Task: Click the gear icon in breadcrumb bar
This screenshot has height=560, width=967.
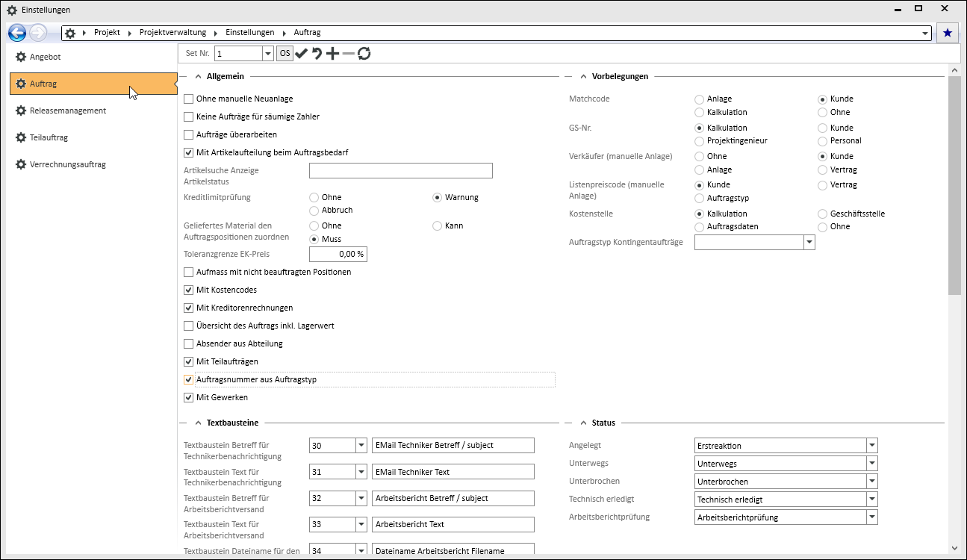Action: click(x=70, y=33)
